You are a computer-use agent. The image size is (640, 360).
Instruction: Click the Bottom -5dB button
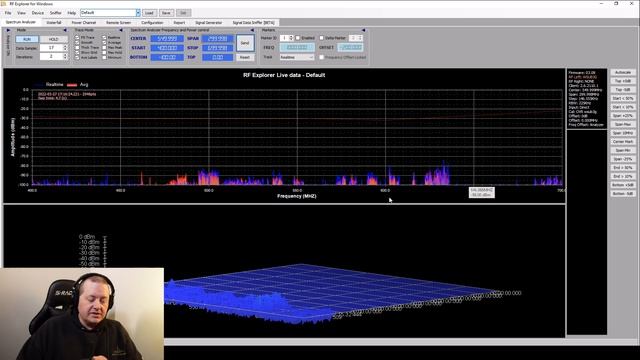623,193
